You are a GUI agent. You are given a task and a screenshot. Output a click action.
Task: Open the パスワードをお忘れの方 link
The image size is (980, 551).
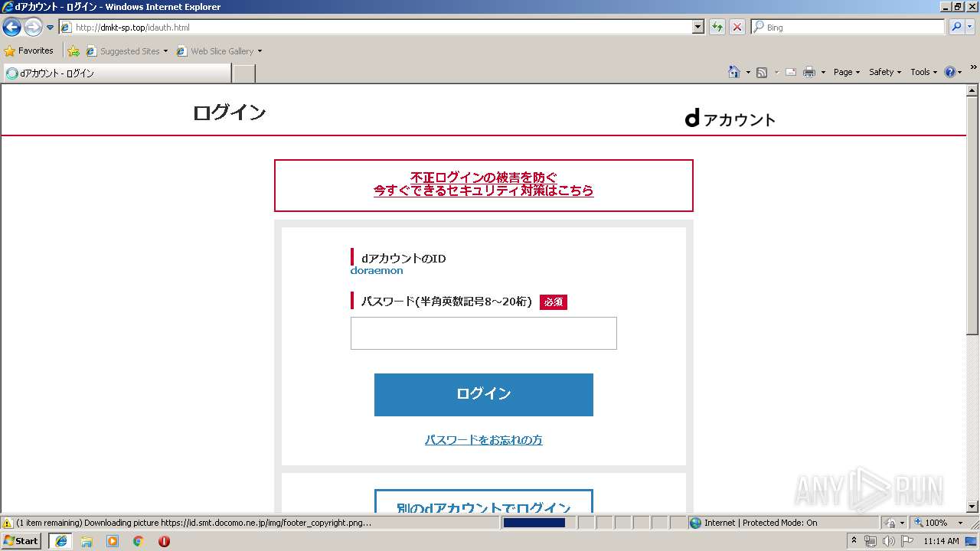click(483, 440)
